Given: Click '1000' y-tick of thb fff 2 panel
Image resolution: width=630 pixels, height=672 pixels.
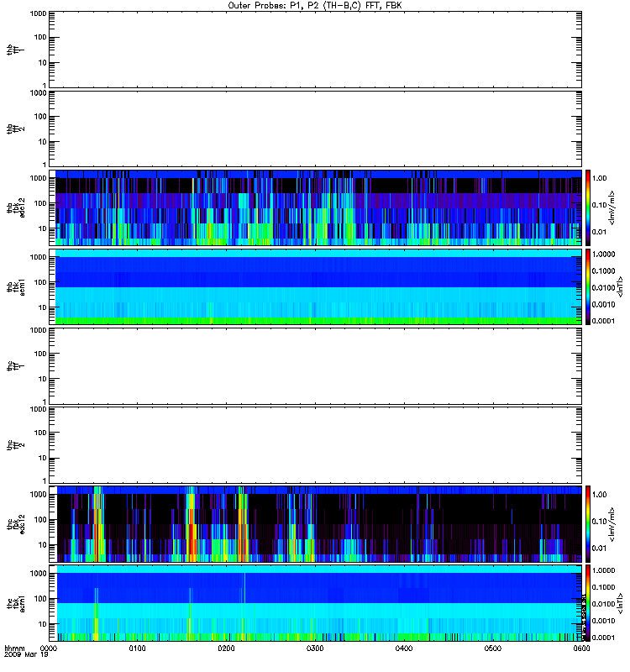Looking at the screenshot, I should click(x=38, y=92).
